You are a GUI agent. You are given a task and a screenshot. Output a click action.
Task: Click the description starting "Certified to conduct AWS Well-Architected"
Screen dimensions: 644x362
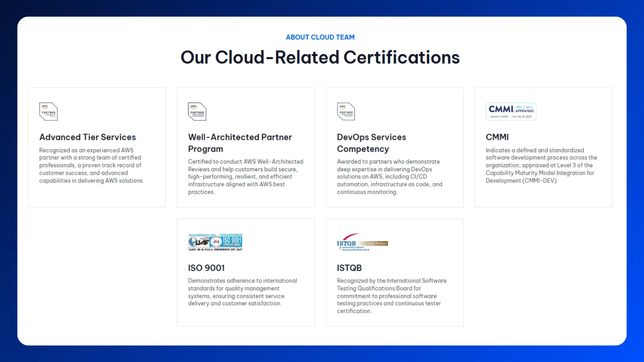(246, 177)
